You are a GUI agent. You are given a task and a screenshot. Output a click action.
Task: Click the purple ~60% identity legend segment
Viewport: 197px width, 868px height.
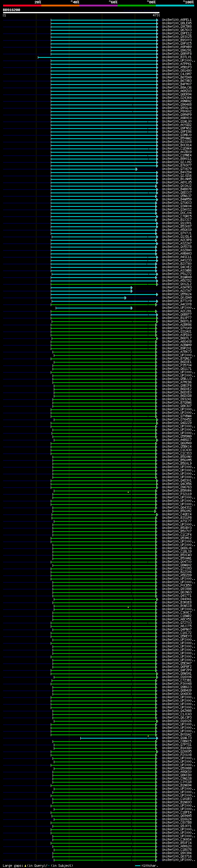pyautogui.click(x=99, y=6)
